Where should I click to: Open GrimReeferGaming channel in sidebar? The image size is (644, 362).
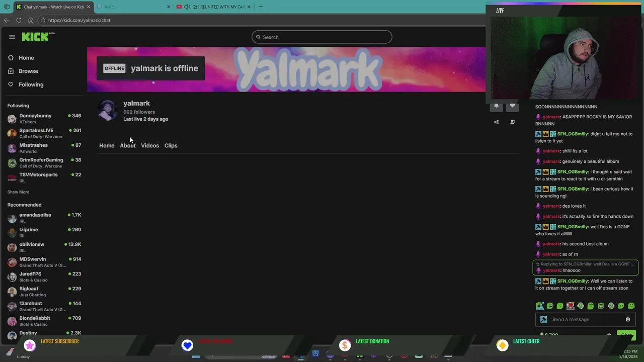(x=44, y=162)
